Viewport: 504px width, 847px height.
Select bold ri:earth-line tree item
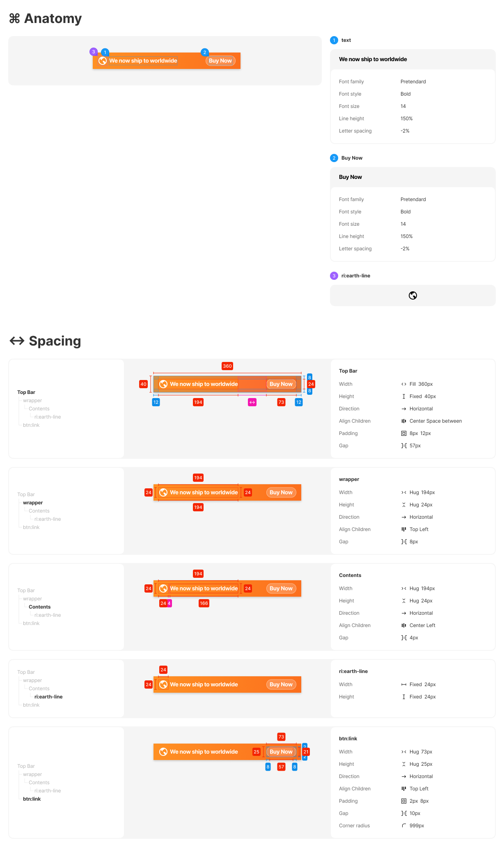tap(48, 697)
